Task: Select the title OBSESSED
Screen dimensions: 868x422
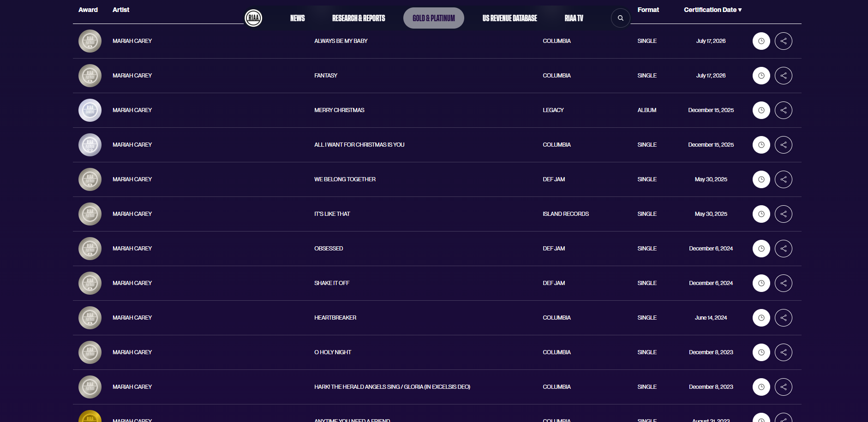Action: point(329,249)
